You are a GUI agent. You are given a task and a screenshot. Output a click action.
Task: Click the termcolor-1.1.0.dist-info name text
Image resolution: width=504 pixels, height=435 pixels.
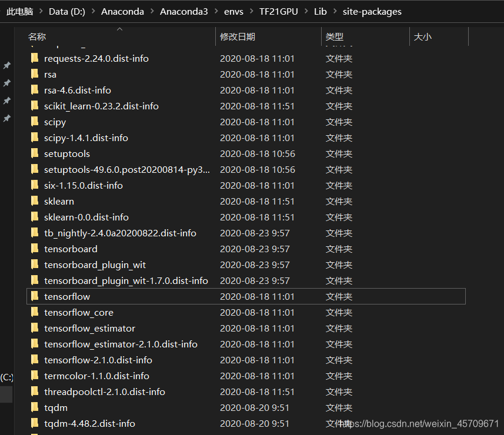click(x=96, y=376)
